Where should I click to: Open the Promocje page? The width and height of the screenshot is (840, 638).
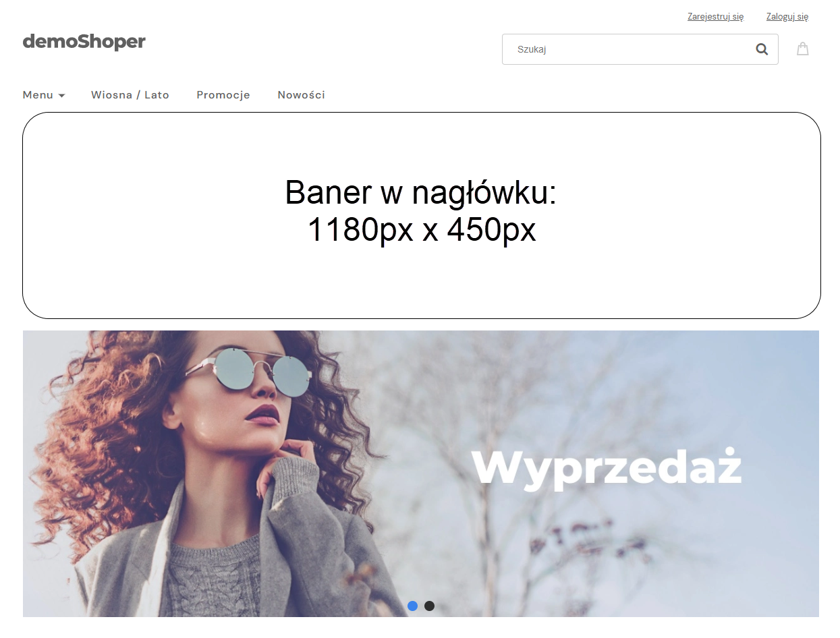[223, 95]
